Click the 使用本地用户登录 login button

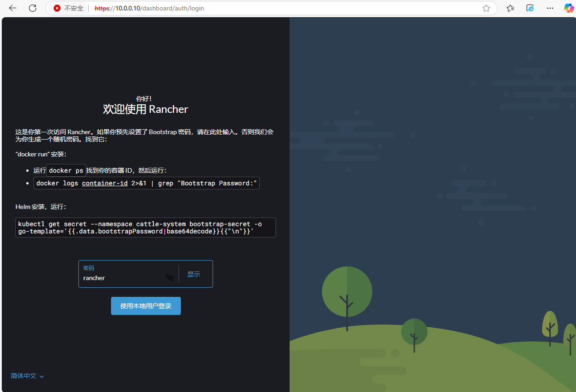146,306
